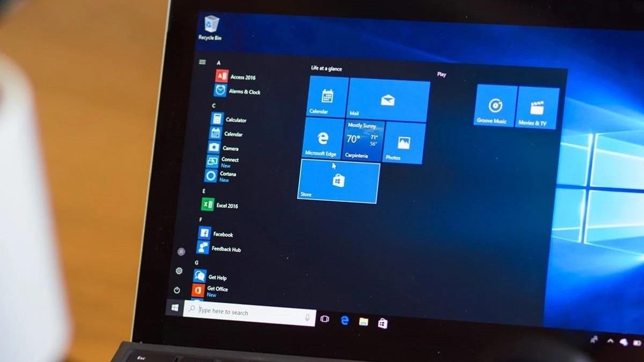Launch the Camera app
This screenshot has width=644, height=362.
tap(223, 147)
